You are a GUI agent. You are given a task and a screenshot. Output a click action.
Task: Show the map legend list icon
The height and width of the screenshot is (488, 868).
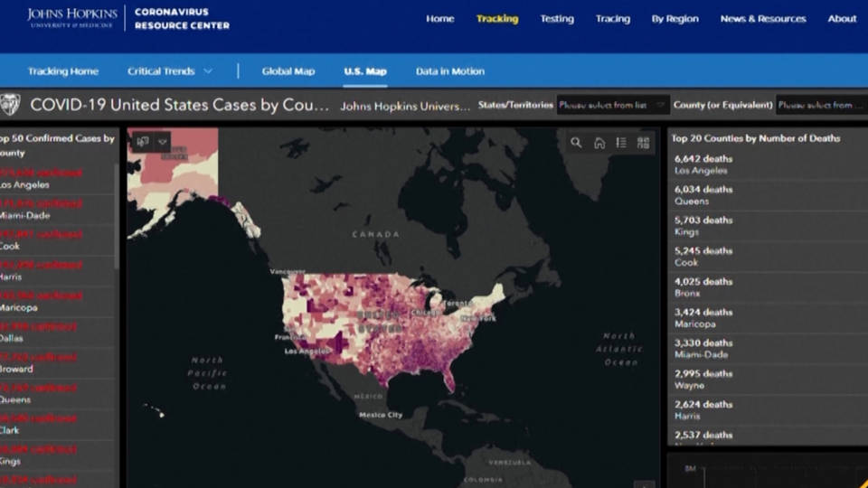click(x=621, y=143)
